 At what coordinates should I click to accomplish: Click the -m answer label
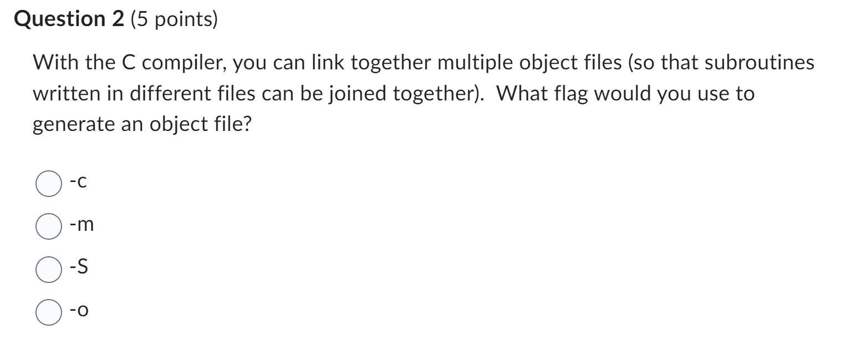(x=81, y=225)
